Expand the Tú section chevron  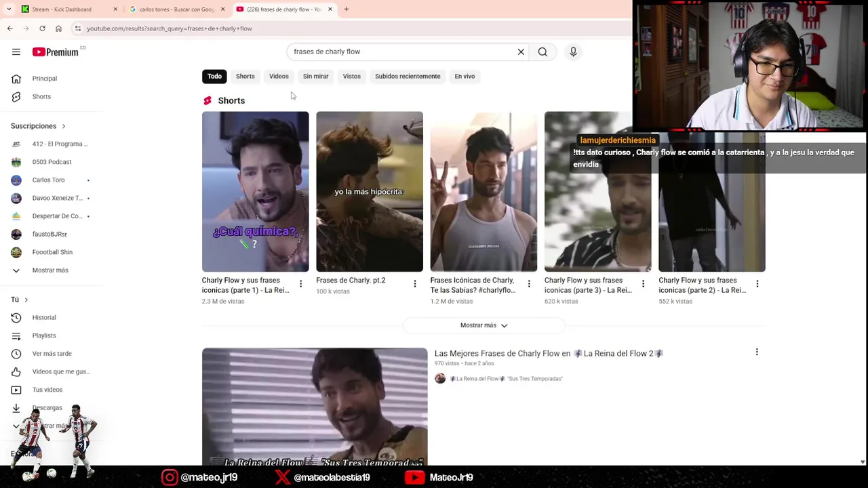click(x=26, y=300)
